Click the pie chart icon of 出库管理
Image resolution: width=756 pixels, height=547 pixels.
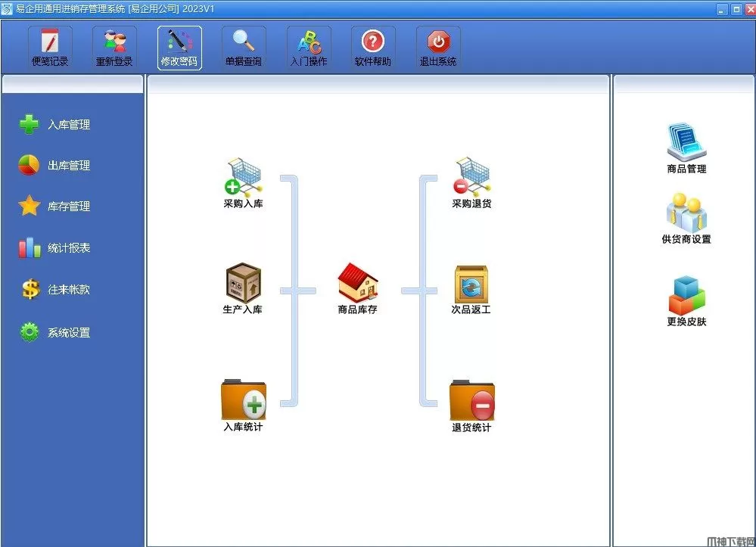pos(29,165)
